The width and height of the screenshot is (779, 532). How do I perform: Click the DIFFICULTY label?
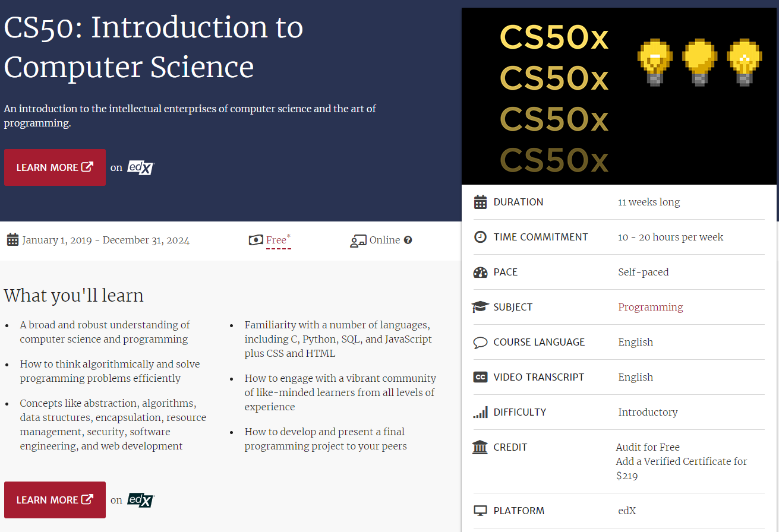[x=520, y=412]
